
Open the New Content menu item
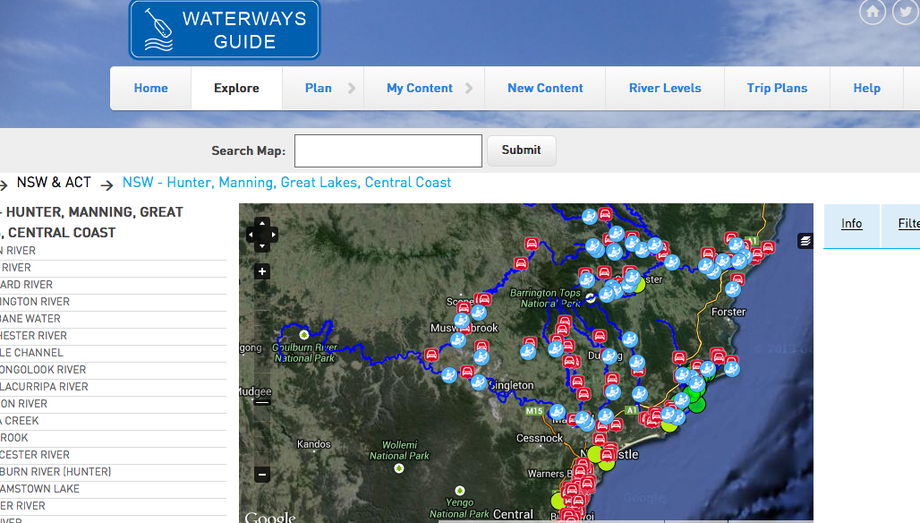(x=545, y=88)
